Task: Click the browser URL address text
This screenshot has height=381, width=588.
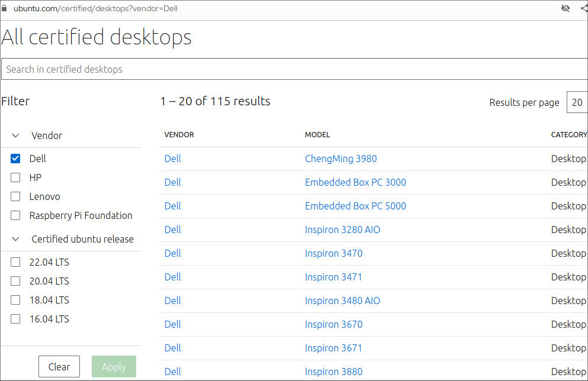Action: point(95,8)
